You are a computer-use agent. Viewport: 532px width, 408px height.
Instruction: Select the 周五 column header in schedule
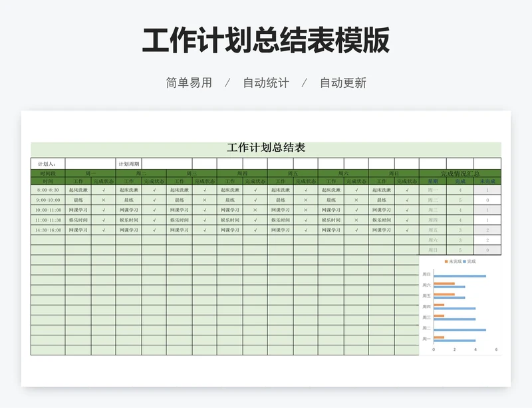(293, 173)
